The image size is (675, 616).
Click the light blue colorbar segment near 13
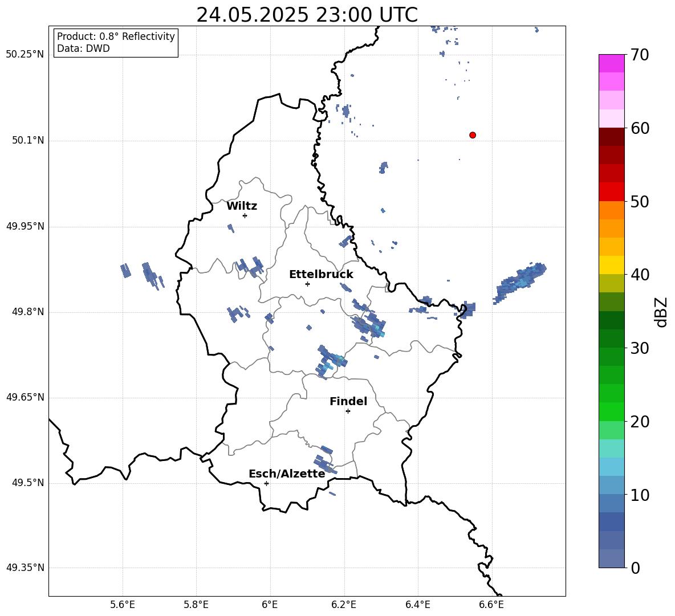coord(612,467)
